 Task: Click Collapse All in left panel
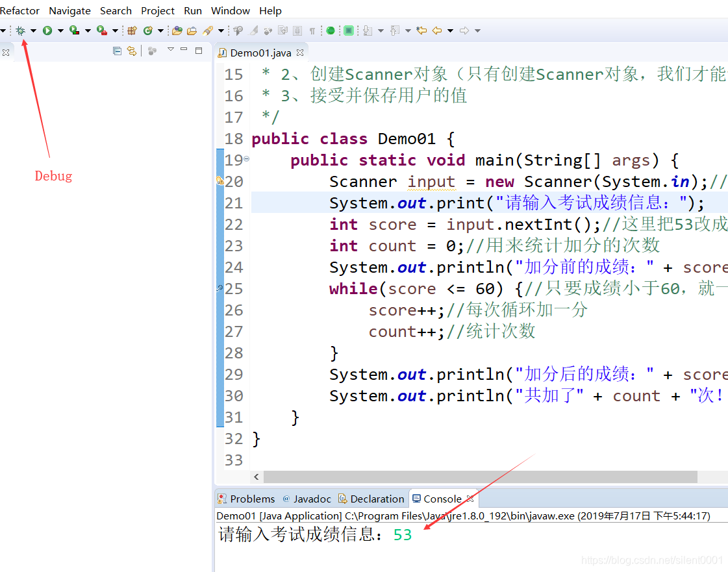[x=118, y=51]
